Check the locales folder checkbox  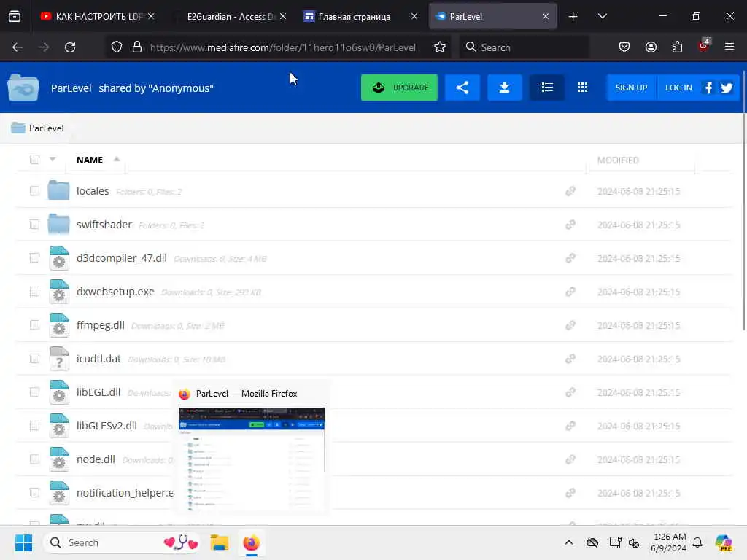tap(34, 191)
